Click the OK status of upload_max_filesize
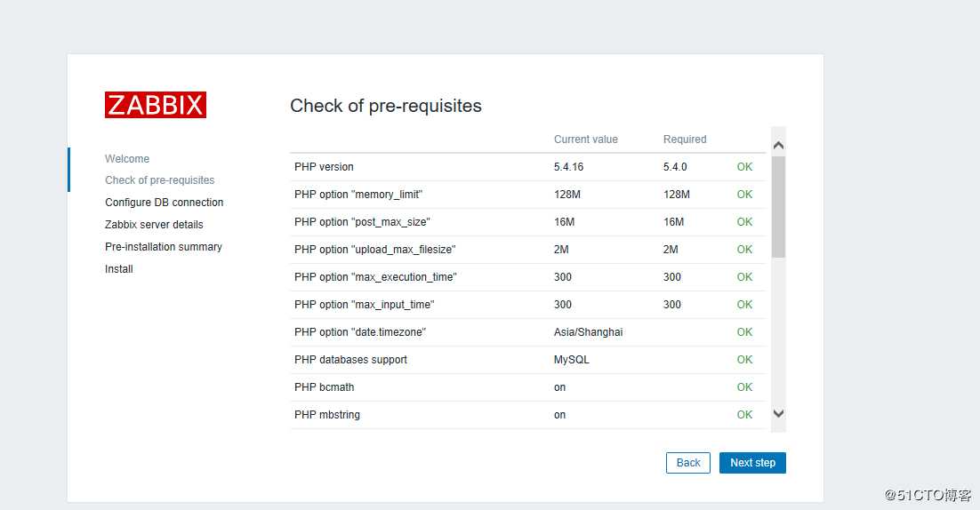The height and width of the screenshot is (510, 980). click(744, 249)
